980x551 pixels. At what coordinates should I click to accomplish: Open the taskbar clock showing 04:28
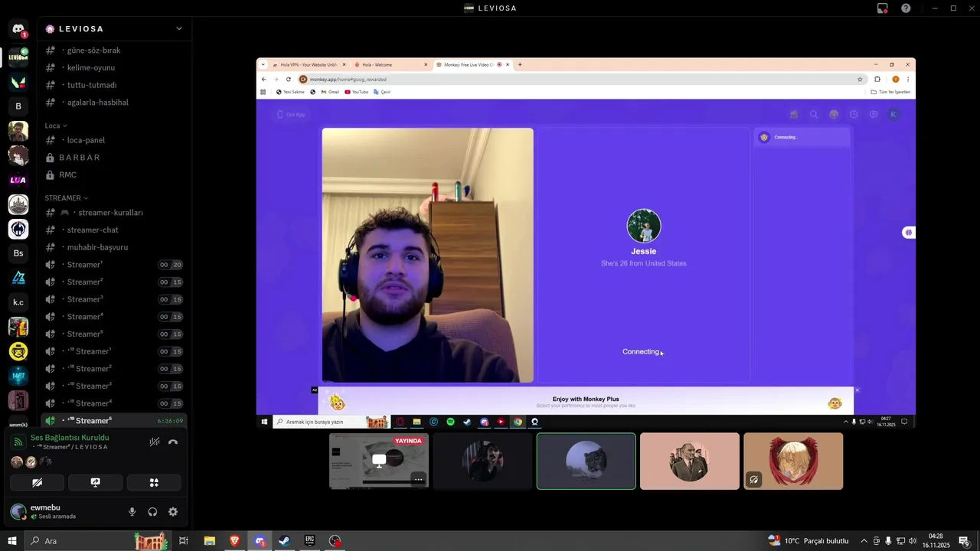coord(936,541)
